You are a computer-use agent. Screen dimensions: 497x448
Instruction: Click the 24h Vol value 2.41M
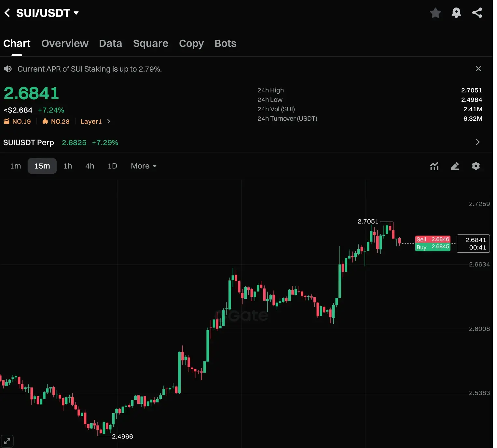(x=473, y=109)
